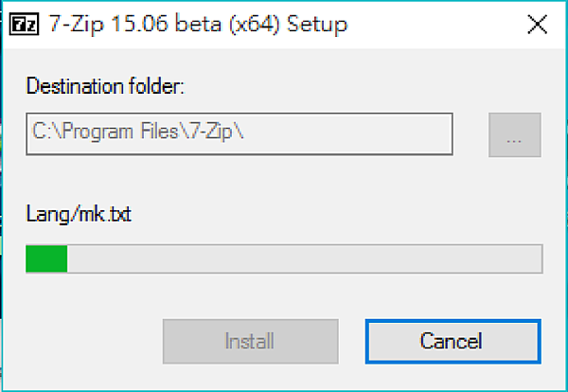Click the 7z logo icon in title bar
This screenshot has height=392, width=568.
tap(24, 25)
